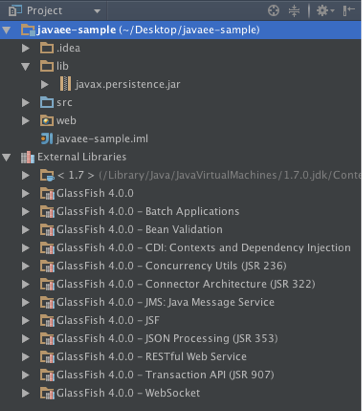Click the Concurrency Utils library icon

pyautogui.click(x=47, y=266)
